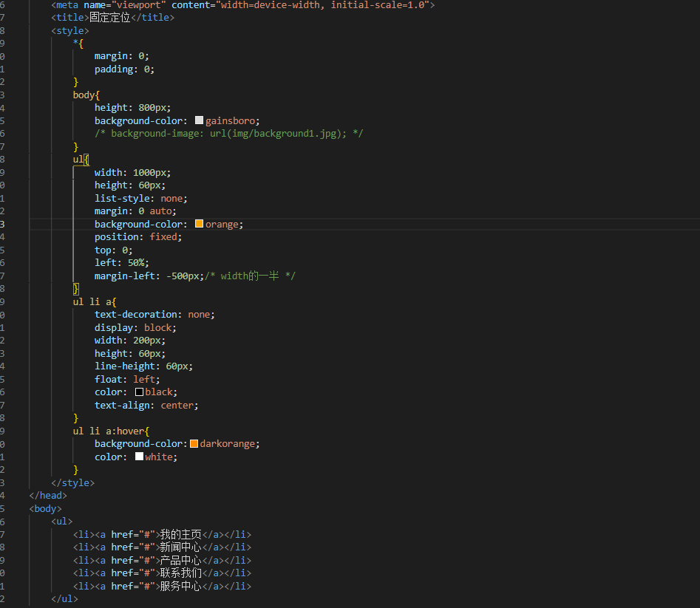Click 'display: block;' declaration
The width and height of the screenshot is (700, 608).
pos(135,327)
